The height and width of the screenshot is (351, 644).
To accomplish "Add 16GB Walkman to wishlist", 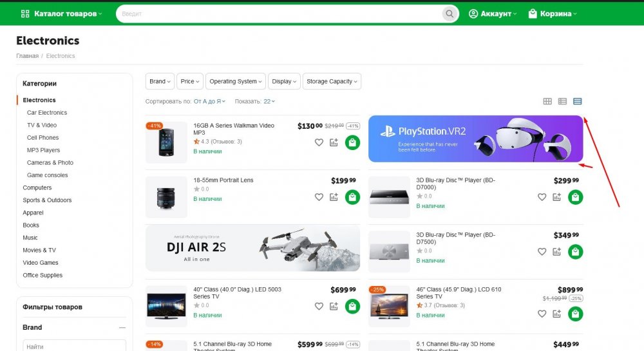I will [x=319, y=142].
